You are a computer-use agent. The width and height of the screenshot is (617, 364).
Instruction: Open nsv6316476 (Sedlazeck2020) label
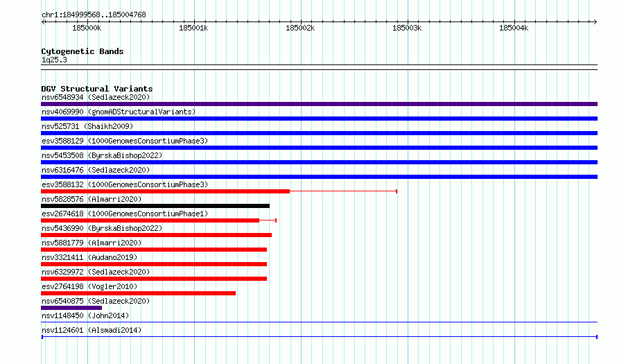[96, 170]
